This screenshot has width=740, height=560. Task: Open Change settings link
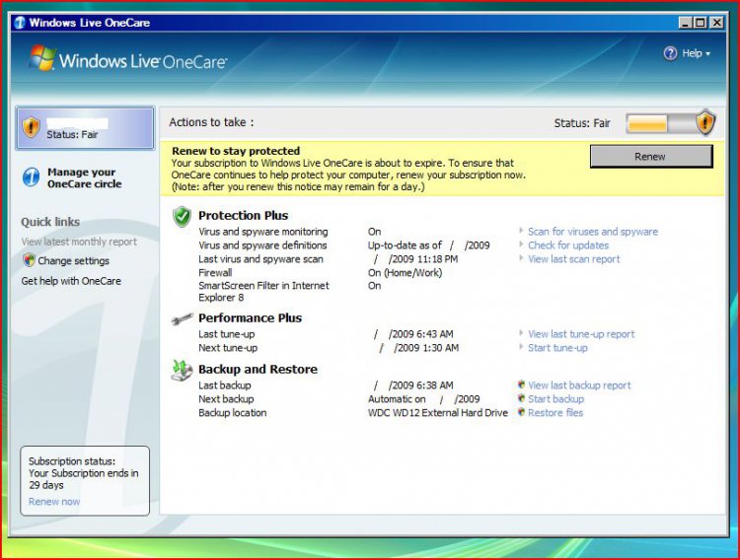(x=74, y=261)
